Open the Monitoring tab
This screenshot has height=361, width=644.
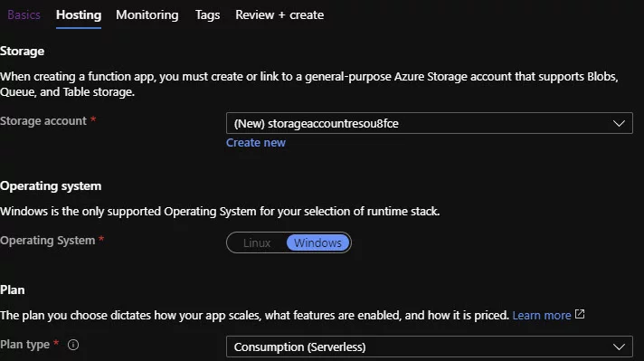click(147, 14)
